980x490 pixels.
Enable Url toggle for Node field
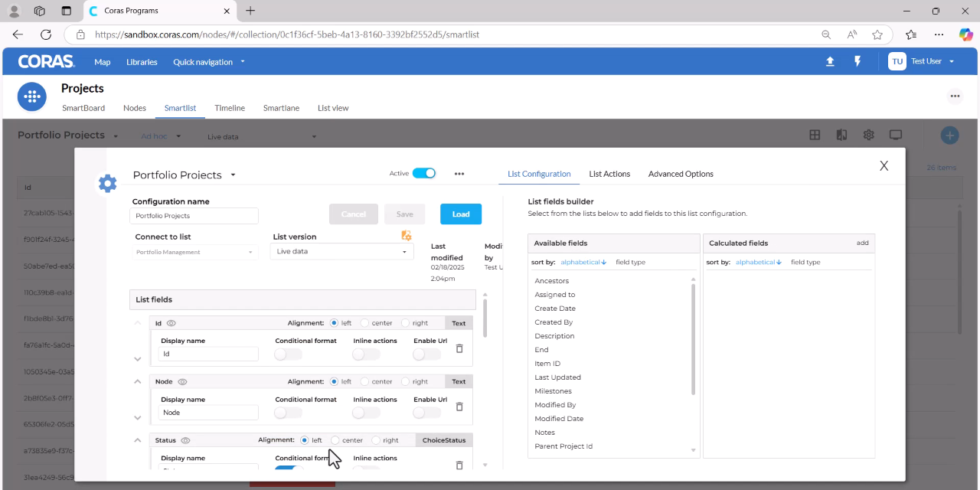point(426,412)
